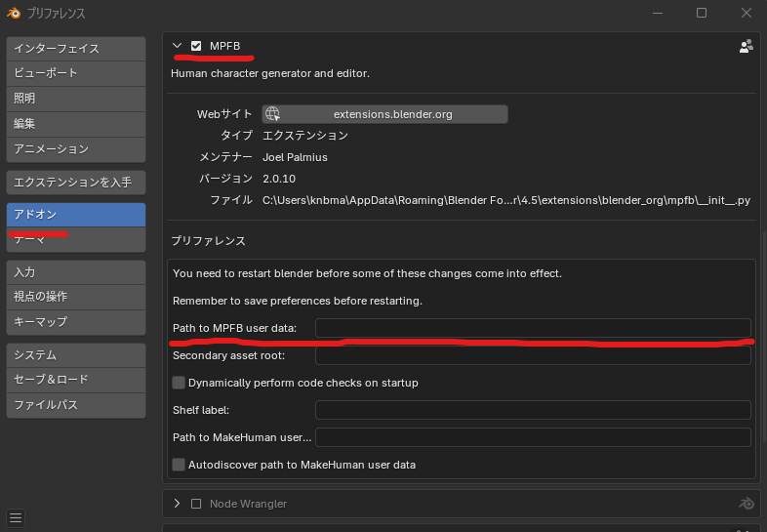Collapse the MPFB add-on details
767x532 pixels.
coord(177,46)
